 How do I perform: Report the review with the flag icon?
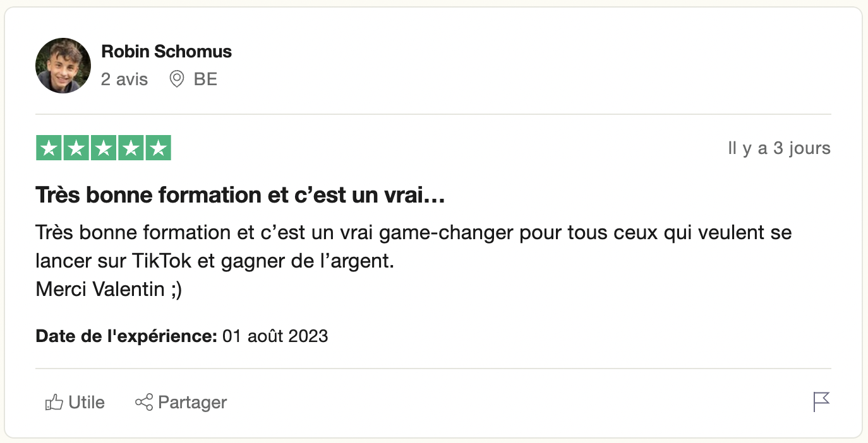pyautogui.click(x=821, y=402)
